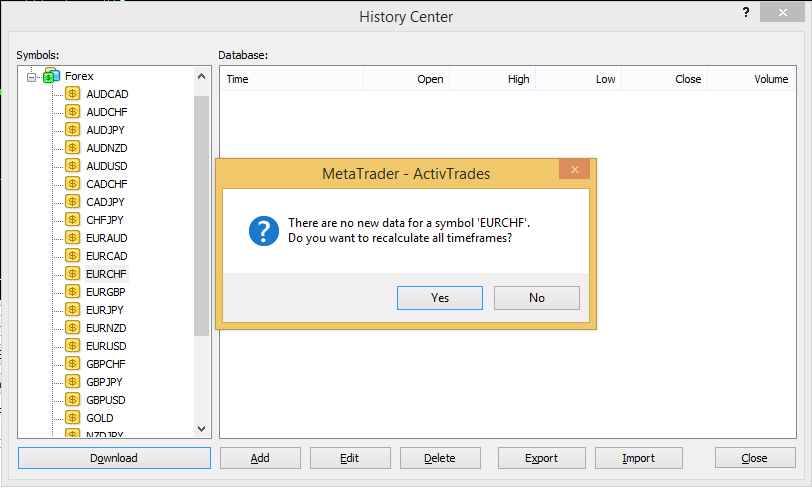Click the CADCHF symbol icon
The height and width of the screenshot is (489, 812).
point(72,183)
